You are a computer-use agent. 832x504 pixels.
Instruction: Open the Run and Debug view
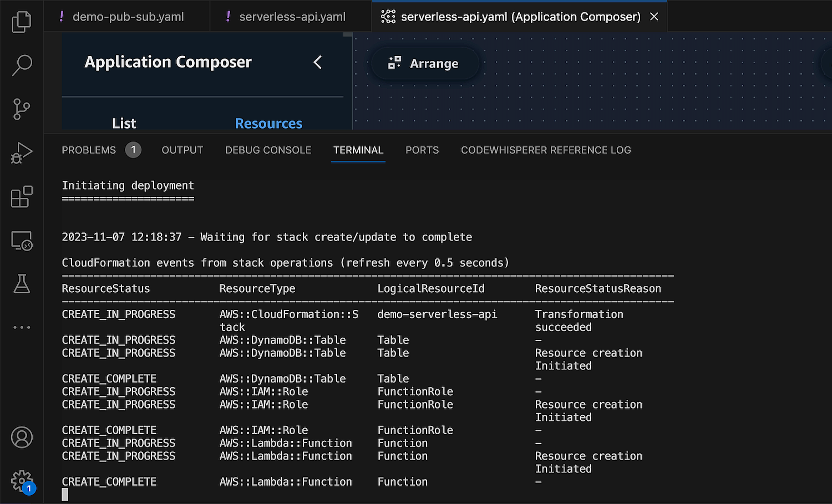[x=22, y=153]
